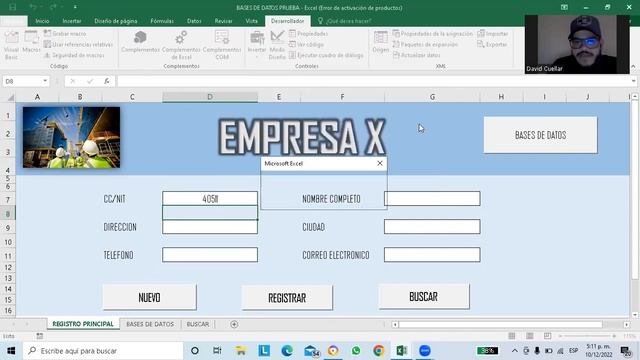
Task: Open Zoom from the taskbar
Action: (x=425, y=351)
